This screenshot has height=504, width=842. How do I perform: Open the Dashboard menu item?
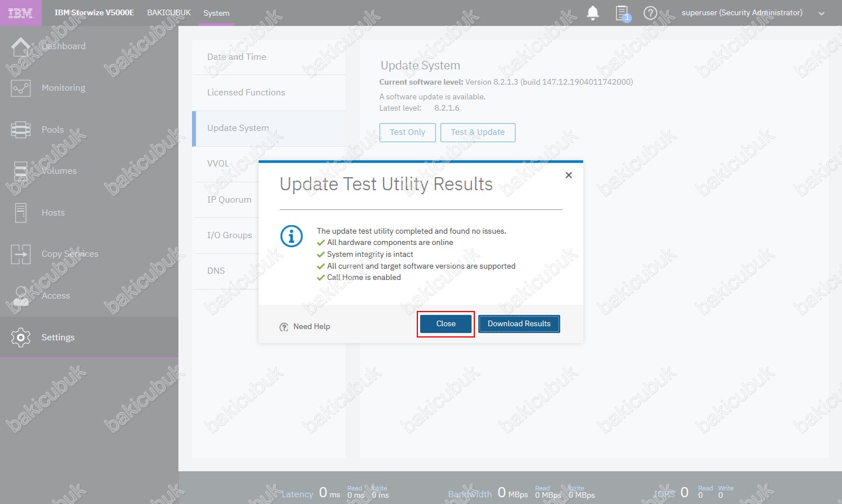pos(64,46)
